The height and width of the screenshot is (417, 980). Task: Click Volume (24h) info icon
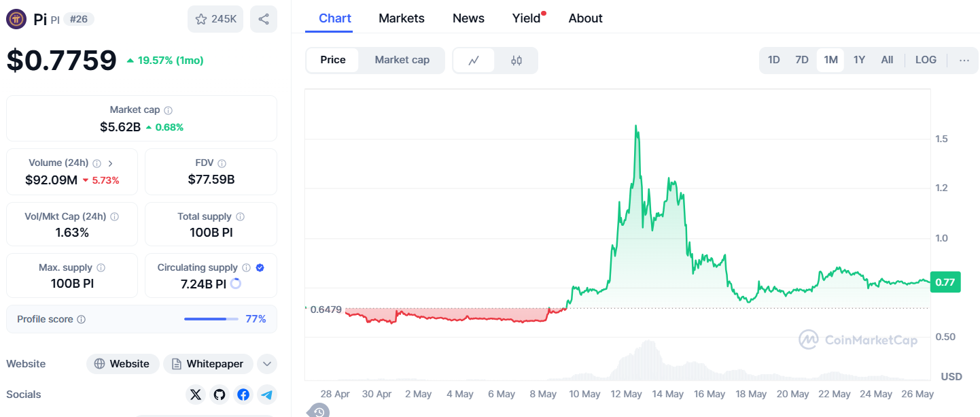97,163
